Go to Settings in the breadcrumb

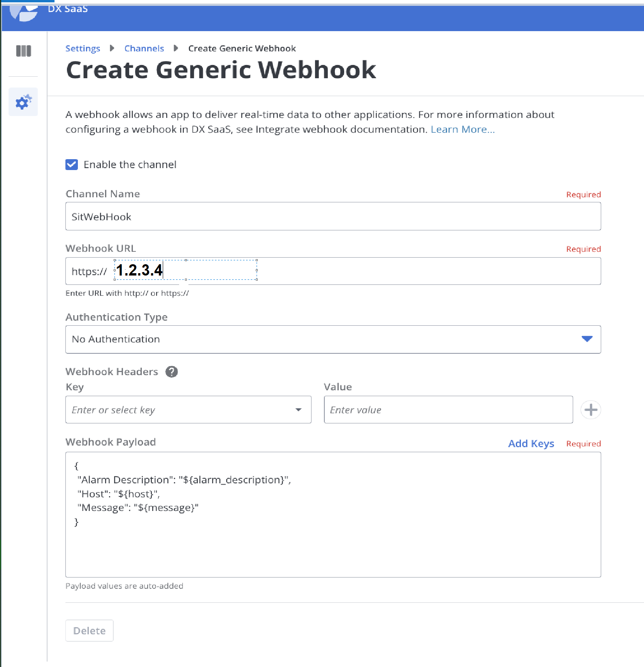83,48
